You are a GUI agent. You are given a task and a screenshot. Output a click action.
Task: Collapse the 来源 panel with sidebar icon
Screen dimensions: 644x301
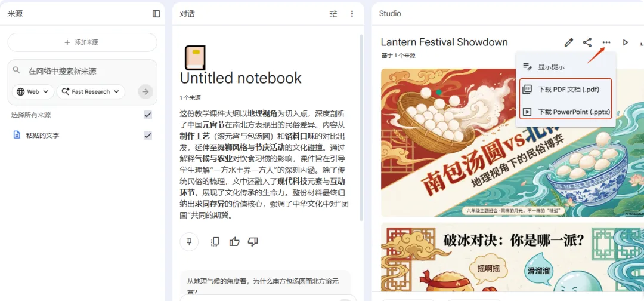tap(156, 14)
